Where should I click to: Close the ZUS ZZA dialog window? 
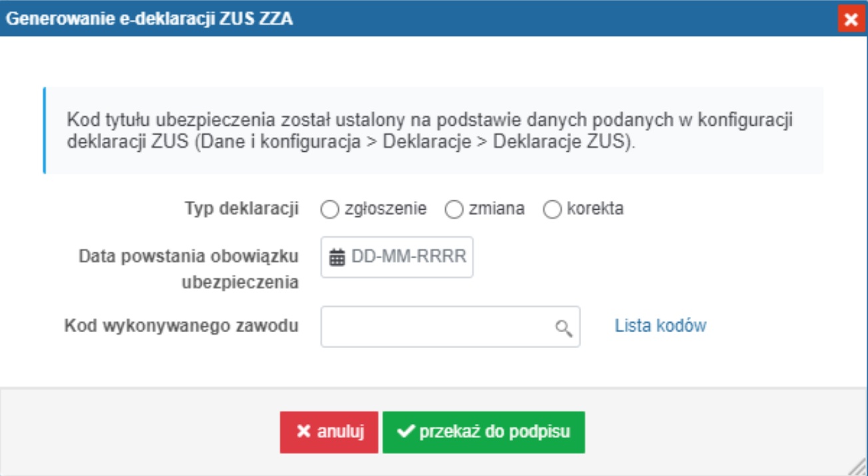pos(850,20)
